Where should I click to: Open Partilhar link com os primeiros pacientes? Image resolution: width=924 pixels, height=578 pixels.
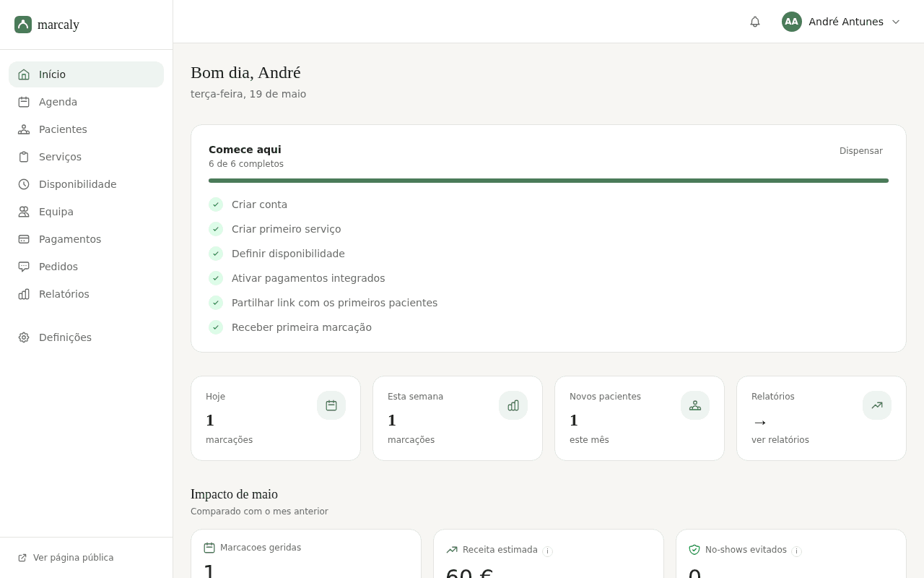(x=334, y=303)
